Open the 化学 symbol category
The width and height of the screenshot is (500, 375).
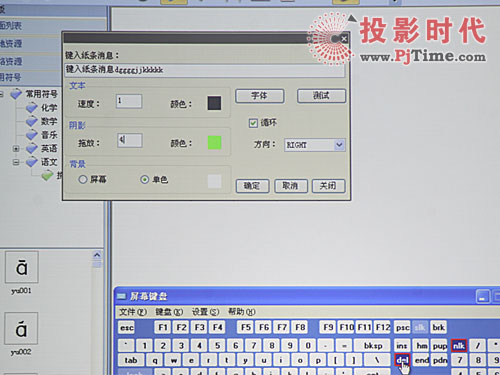pos(49,108)
